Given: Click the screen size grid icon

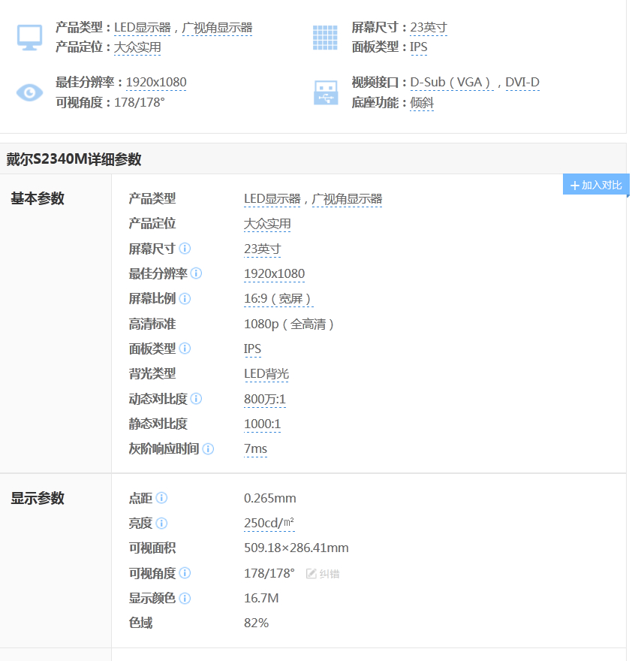Looking at the screenshot, I should tap(325, 38).
